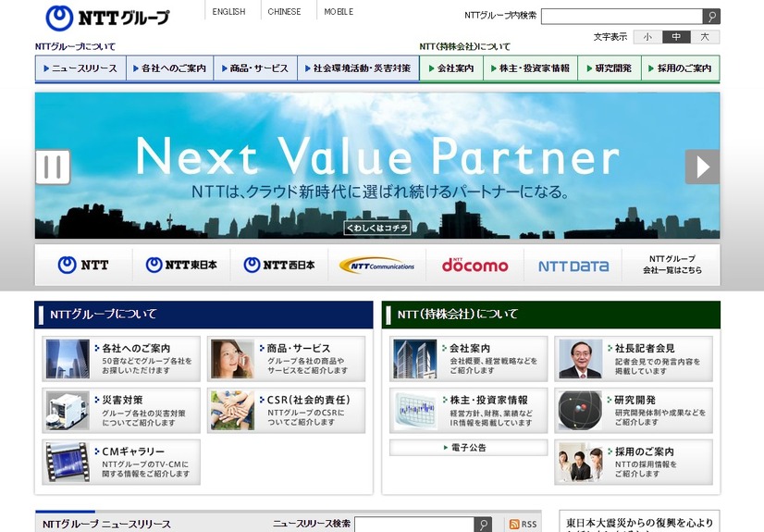Open the NTT company logo link
The height and width of the screenshot is (532, 764).
pos(83,265)
